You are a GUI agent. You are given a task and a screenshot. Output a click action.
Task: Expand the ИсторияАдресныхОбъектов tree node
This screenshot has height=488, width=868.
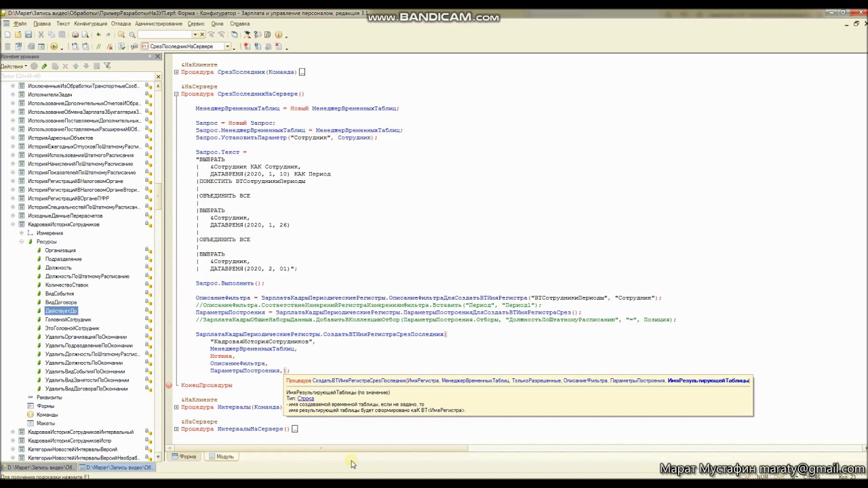click(13, 138)
